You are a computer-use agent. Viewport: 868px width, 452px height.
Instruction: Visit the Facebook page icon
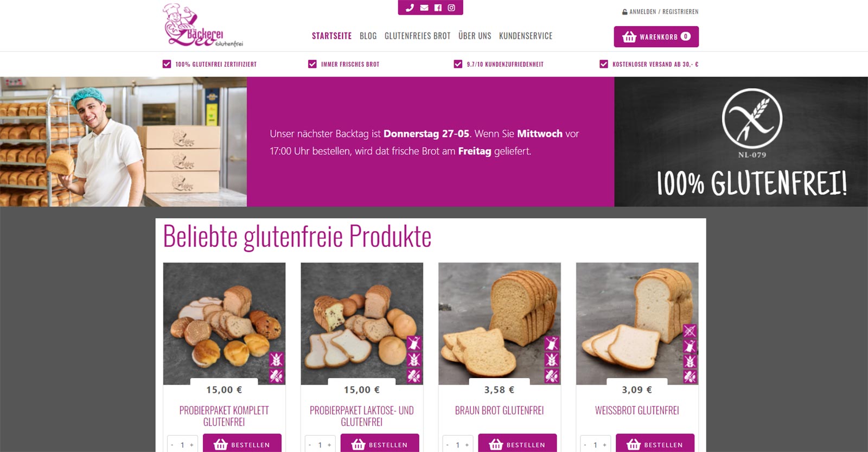click(x=438, y=8)
